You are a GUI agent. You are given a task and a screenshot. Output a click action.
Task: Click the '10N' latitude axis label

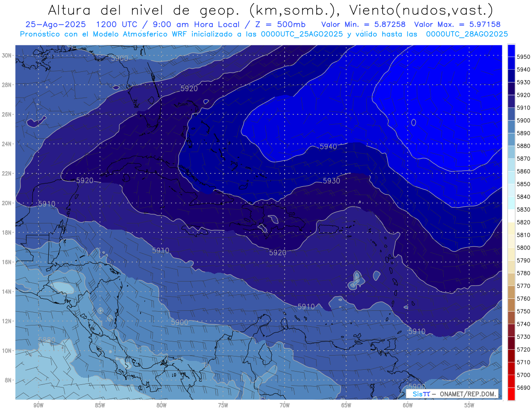(7, 351)
